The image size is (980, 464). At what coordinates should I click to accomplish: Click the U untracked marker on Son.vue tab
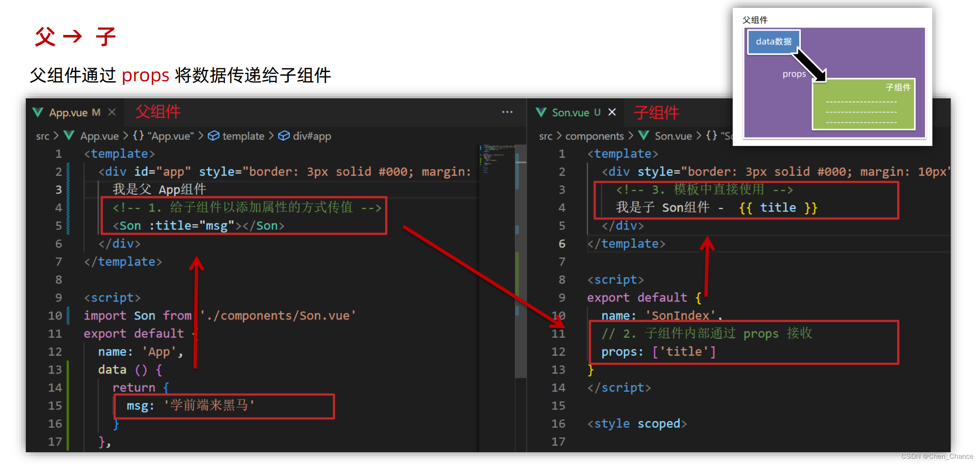point(597,113)
